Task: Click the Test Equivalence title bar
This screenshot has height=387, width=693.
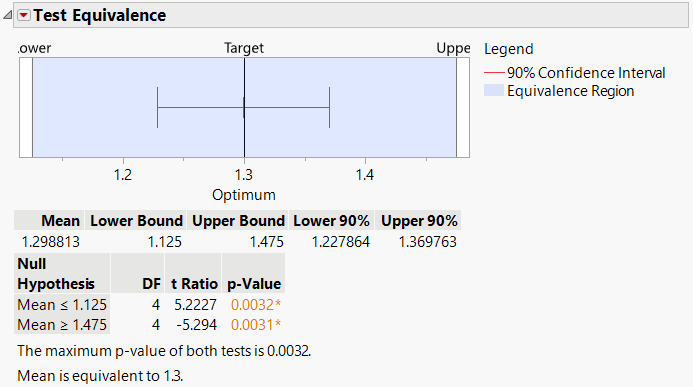Action: [x=351, y=15]
